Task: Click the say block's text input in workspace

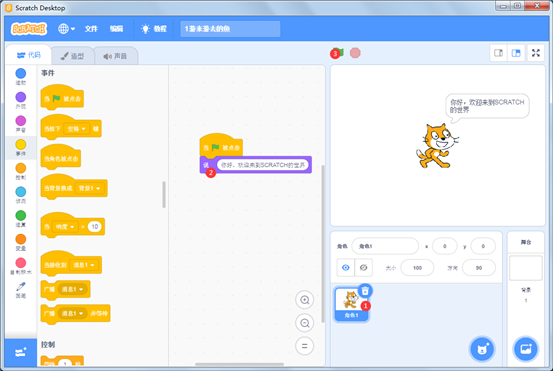Action: coord(263,165)
